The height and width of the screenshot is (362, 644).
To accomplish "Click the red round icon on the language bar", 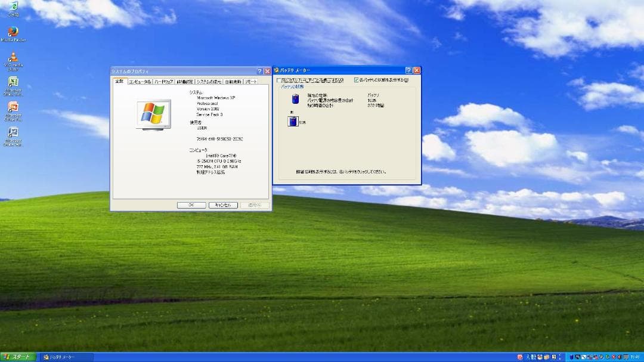I will click(x=520, y=357).
